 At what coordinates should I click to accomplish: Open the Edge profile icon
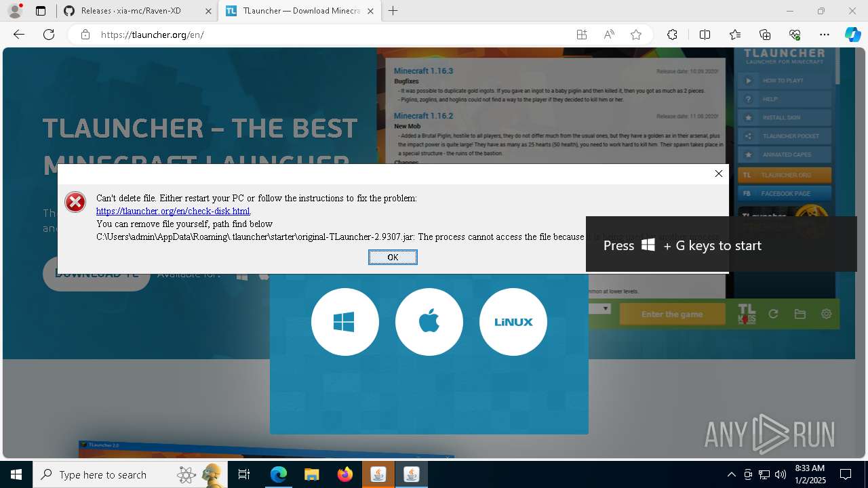coord(15,11)
